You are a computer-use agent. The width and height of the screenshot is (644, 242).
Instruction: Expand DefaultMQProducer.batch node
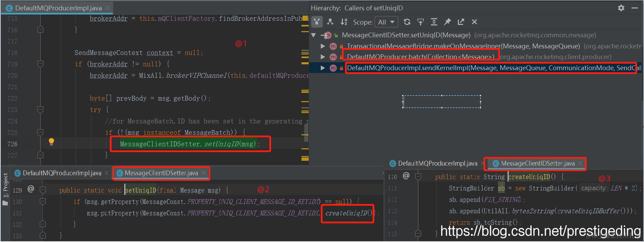[x=323, y=57]
